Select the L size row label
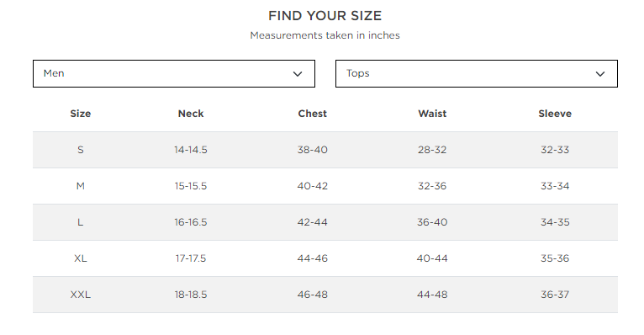 click(x=81, y=222)
